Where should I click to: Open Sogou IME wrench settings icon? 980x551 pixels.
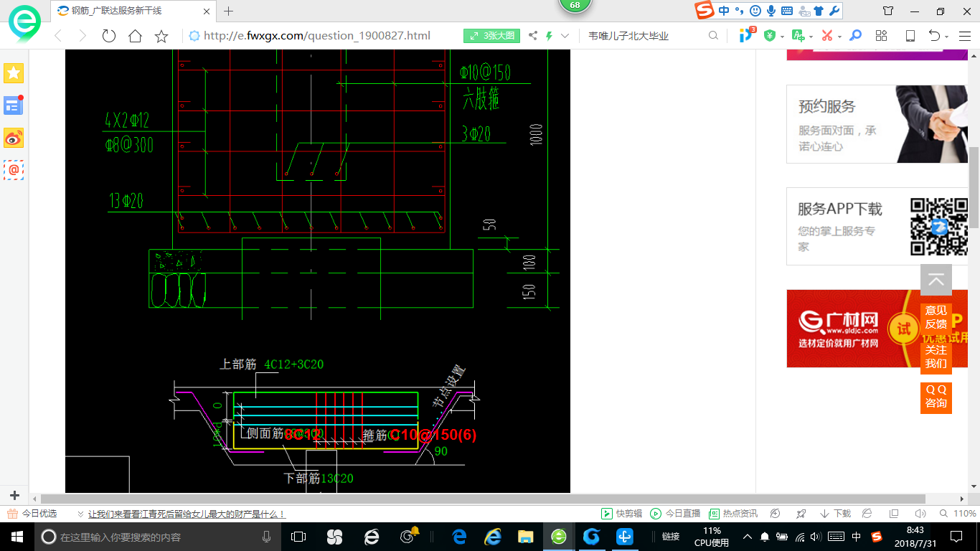click(833, 11)
